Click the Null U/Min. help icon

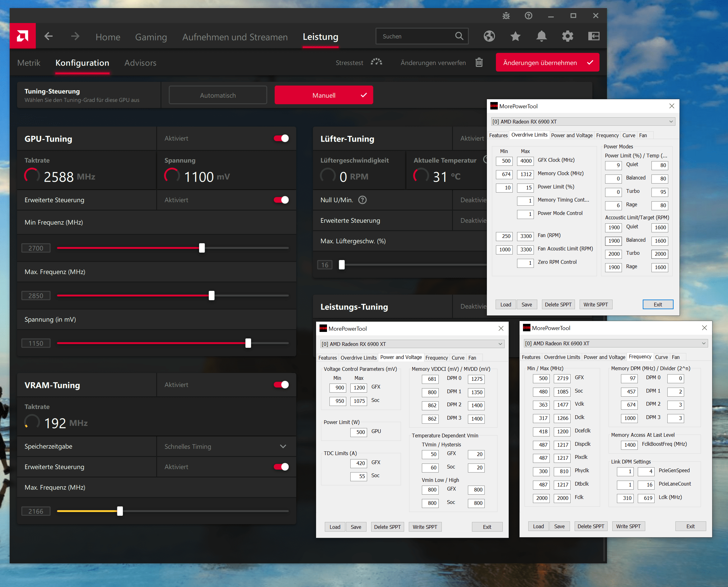pyautogui.click(x=362, y=200)
